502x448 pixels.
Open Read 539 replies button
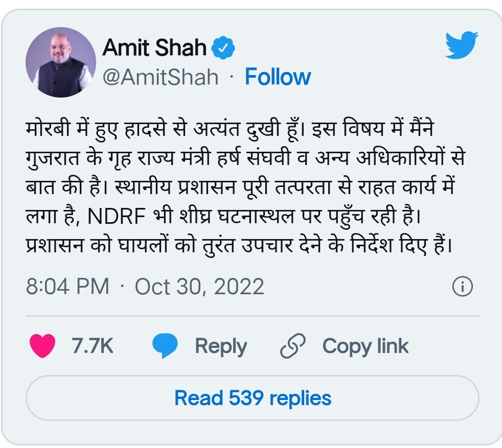coord(253,398)
